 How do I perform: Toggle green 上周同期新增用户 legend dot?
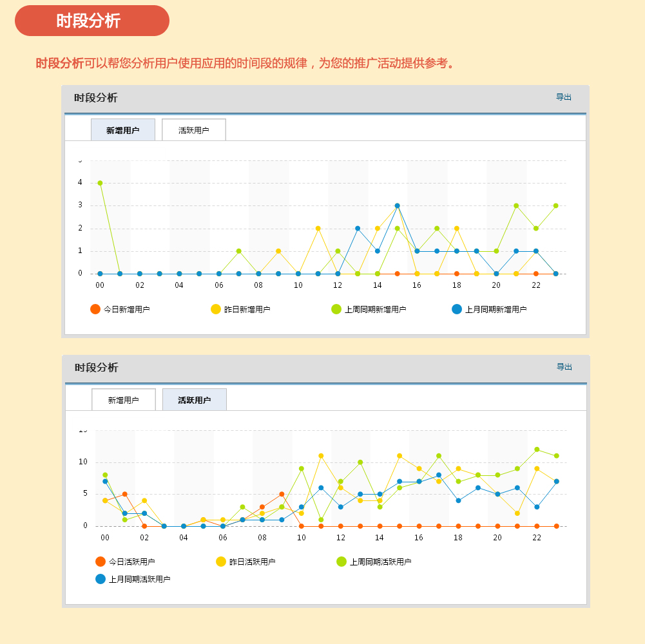336,309
